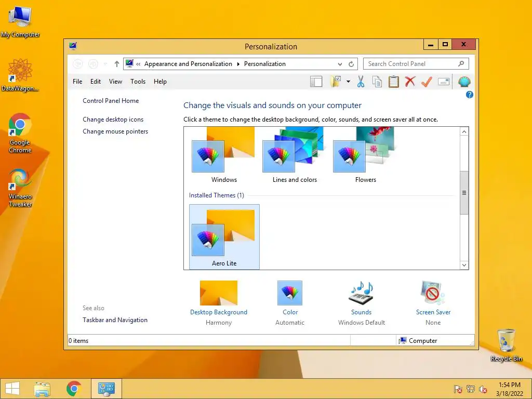Click the arrow between breadcrumb segments
Viewport: 532px width, 399px height.
tap(238, 64)
